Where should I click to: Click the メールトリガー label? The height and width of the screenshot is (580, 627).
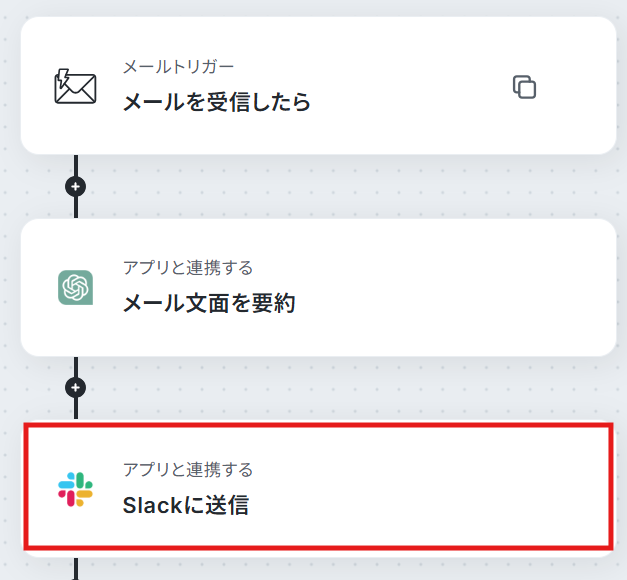178,67
